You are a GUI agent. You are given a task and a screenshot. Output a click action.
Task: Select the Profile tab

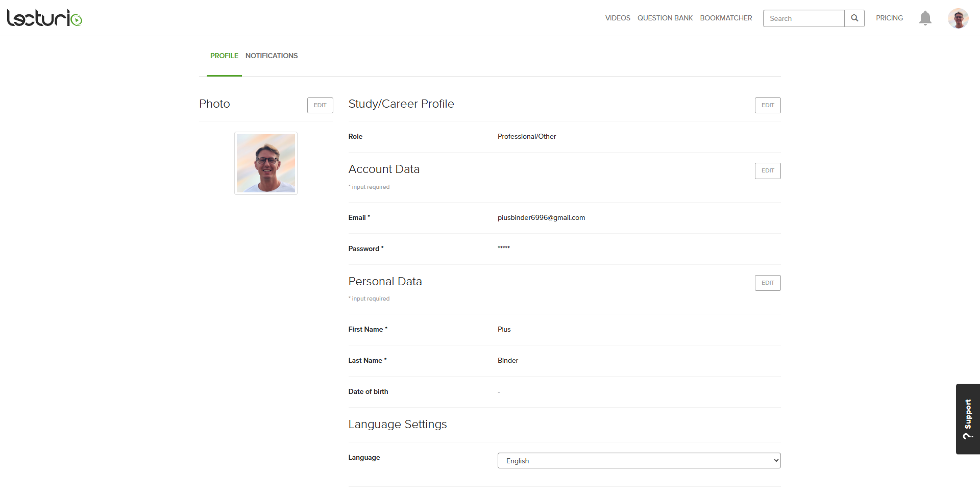point(224,56)
